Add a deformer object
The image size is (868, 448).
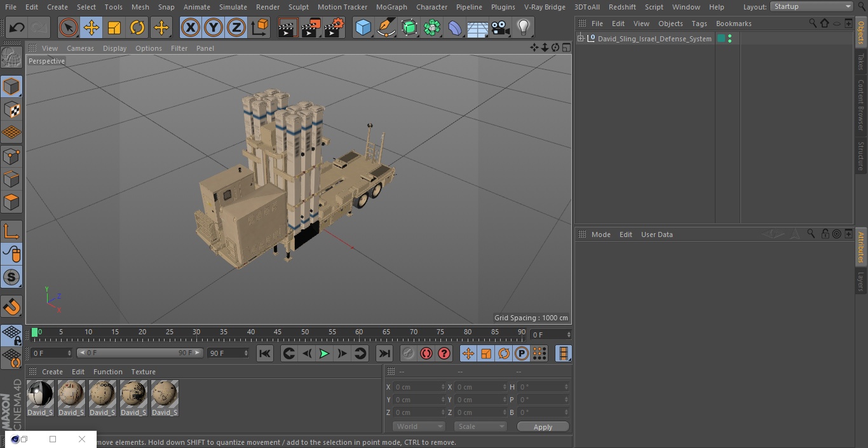click(x=455, y=27)
